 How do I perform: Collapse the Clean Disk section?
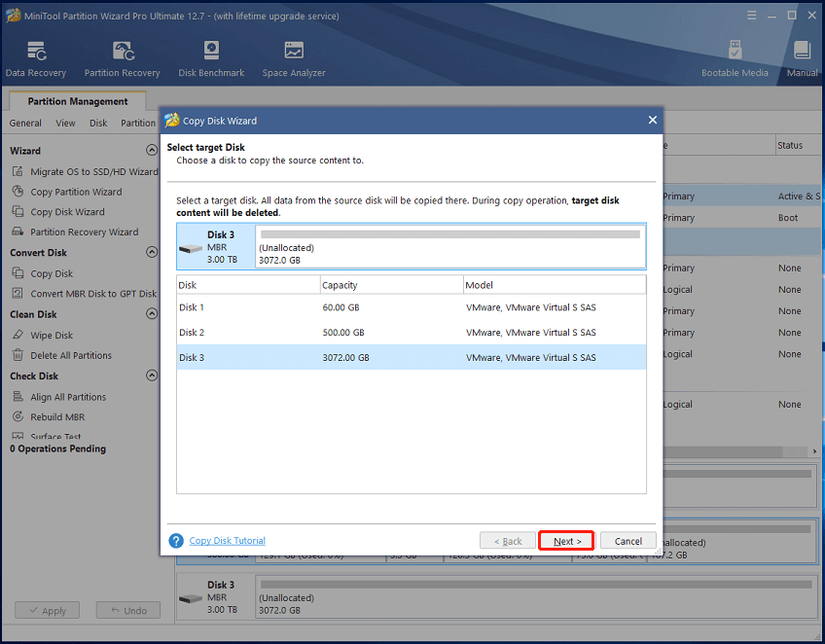[152, 314]
